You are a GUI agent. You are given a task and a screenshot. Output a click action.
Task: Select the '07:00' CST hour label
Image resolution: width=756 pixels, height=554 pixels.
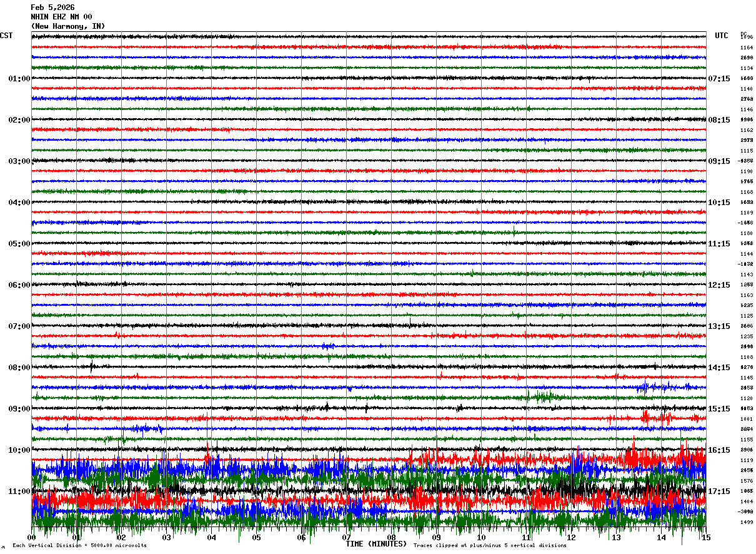(19, 326)
